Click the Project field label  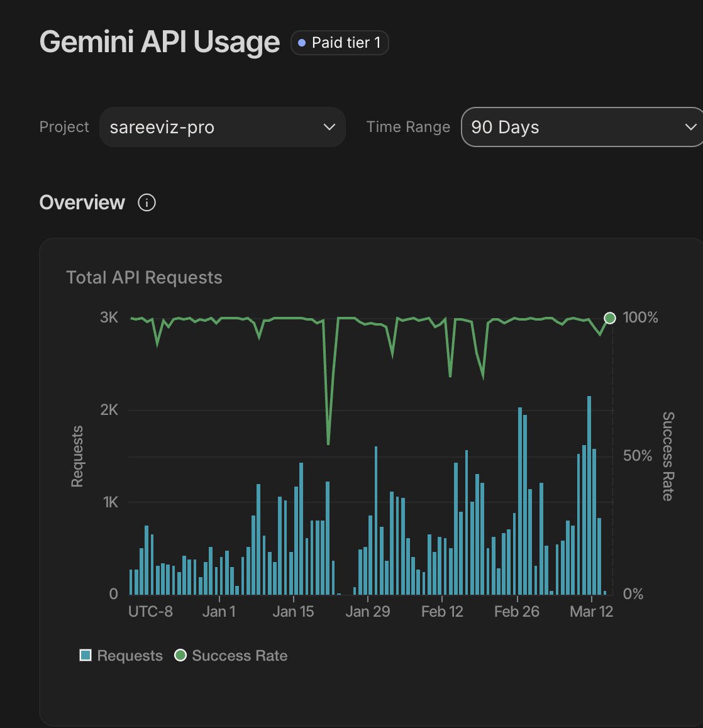(64, 127)
